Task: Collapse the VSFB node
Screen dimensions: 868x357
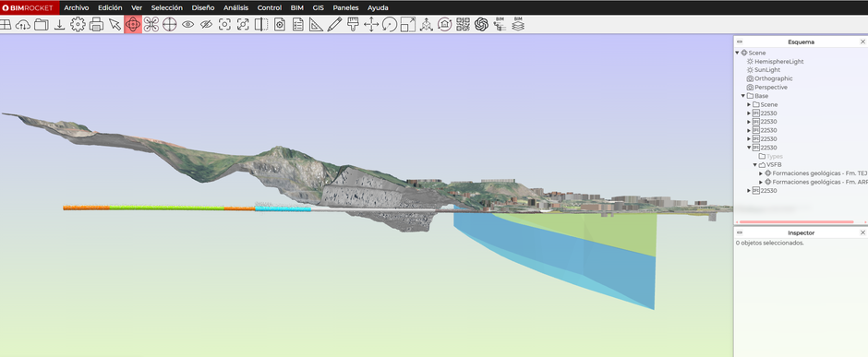Action: (x=755, y=165)
